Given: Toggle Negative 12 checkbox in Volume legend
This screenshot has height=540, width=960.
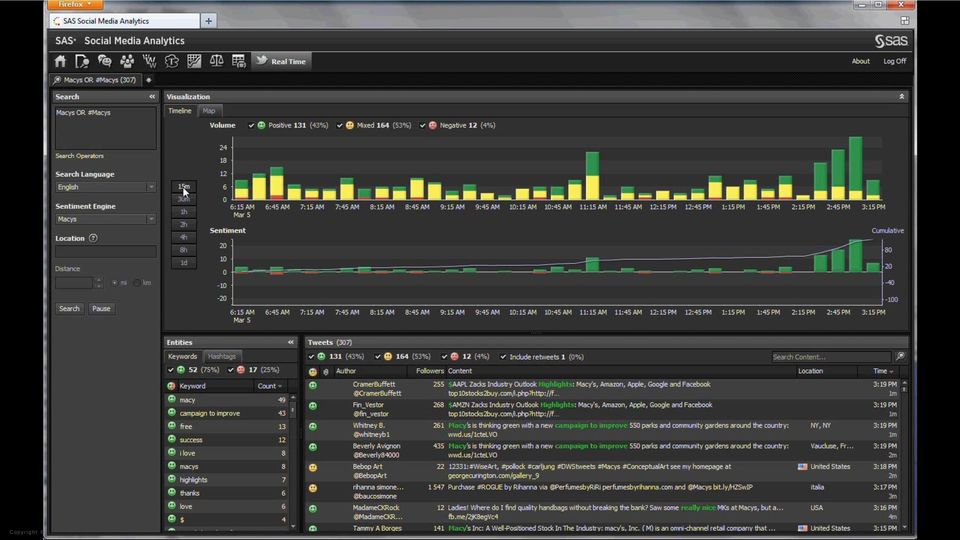Looking at the screenshot, I should [x=422, y=126].
